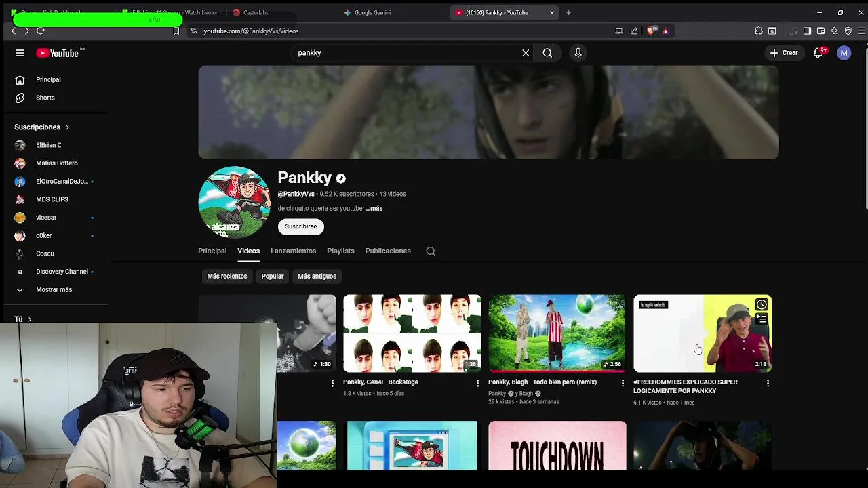Open the YouTube hamburger guide menu
Viewport: 868px width, 488px height.
click(20, 53)
